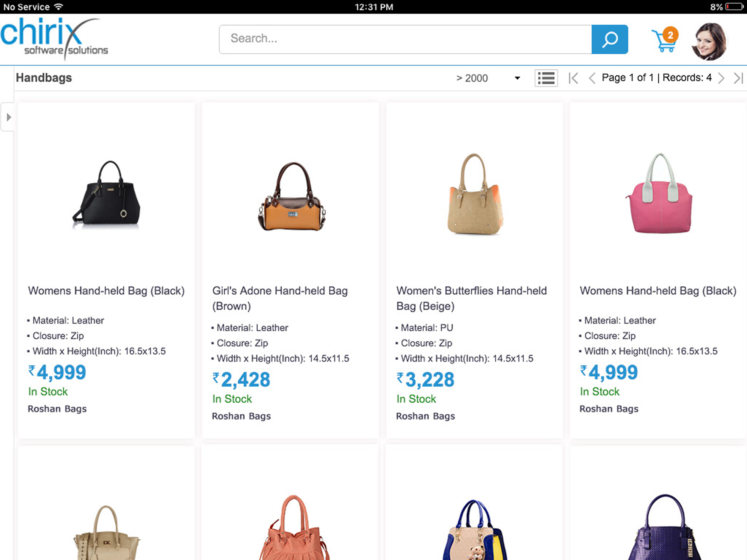This screenshot has height=560, width=747.
Task: Click the blue search magnifier button
Action: (x=609, y=39)
